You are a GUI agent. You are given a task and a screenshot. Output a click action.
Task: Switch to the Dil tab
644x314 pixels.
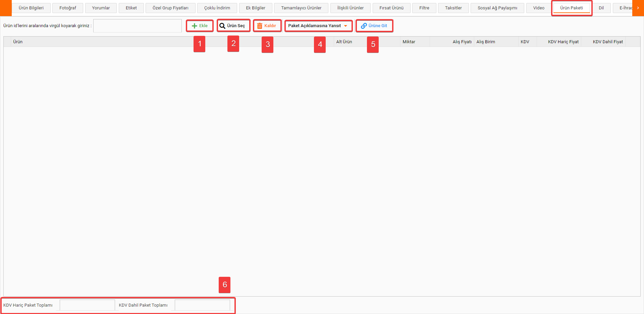601,8
